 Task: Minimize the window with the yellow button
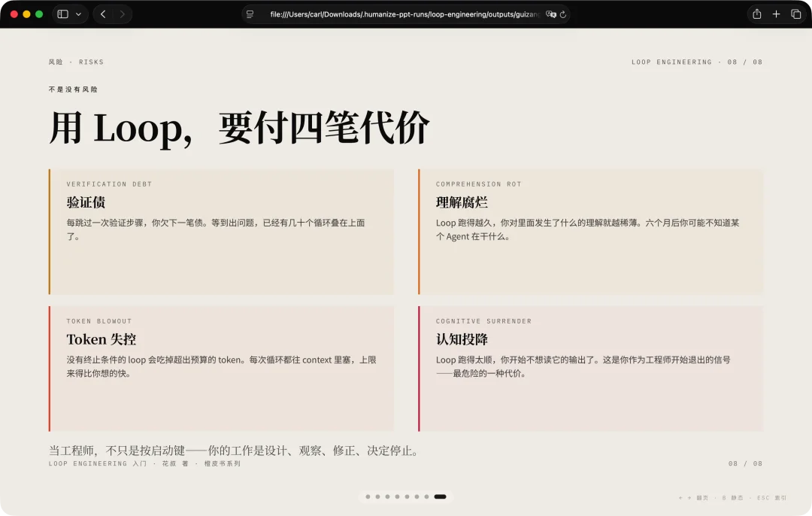26,14
